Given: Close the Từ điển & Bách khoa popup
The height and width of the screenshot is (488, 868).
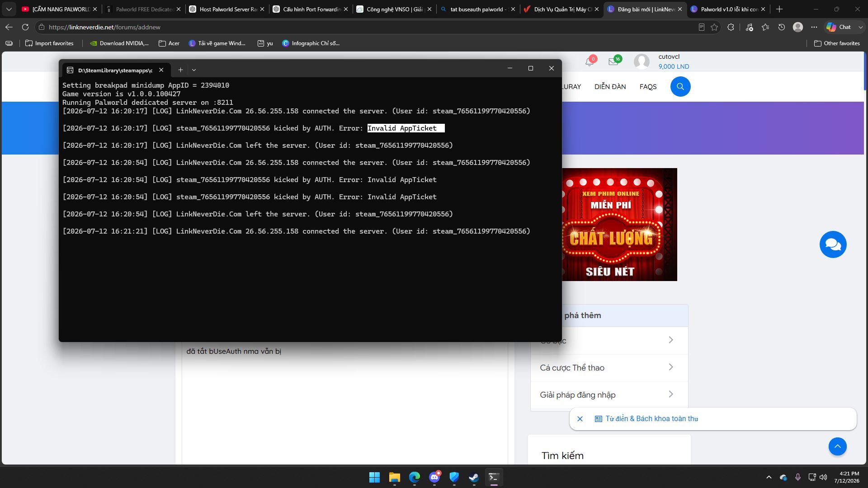Looking at the screenshot, I should coord(580,419).
